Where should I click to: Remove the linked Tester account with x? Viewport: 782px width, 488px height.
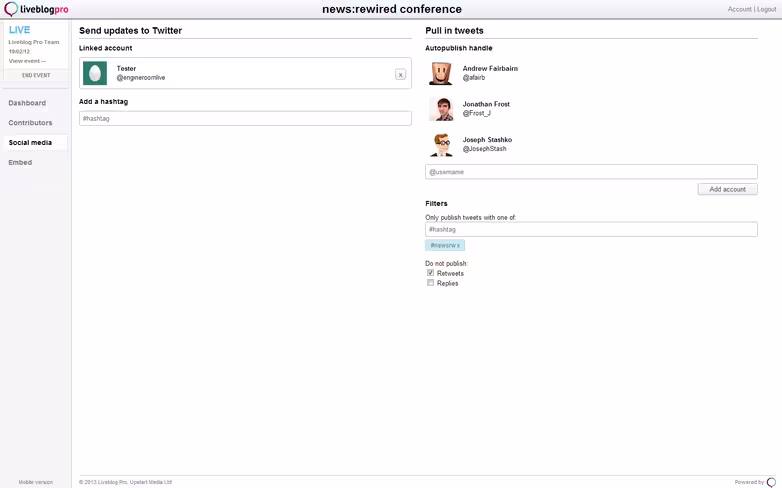pos(400,74)
